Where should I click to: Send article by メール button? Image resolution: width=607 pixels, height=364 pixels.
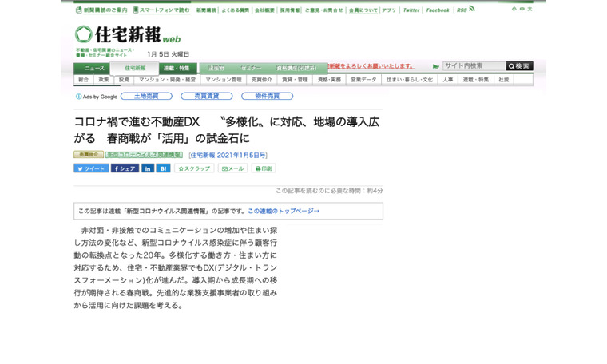click(232, 168)
